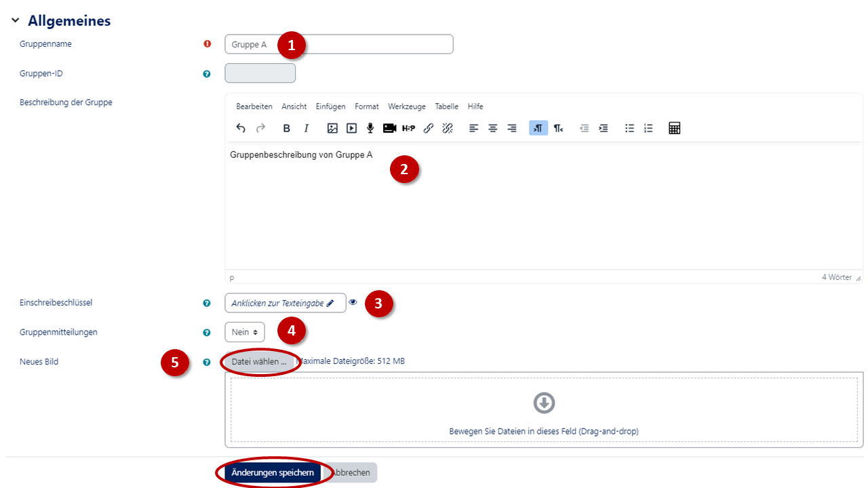
Task: Click the record audio microphone icon
Action: click(370, 128)
